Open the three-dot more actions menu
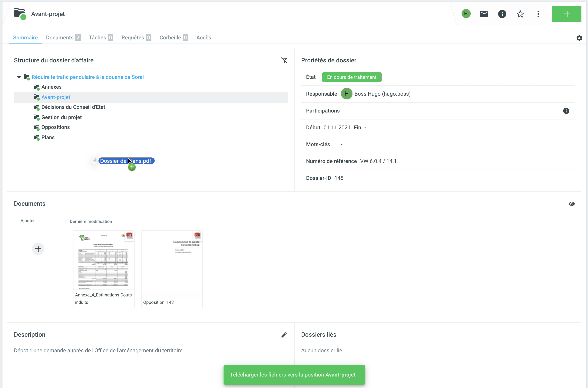This screenshot has width=588, height=388. [538, 14]
